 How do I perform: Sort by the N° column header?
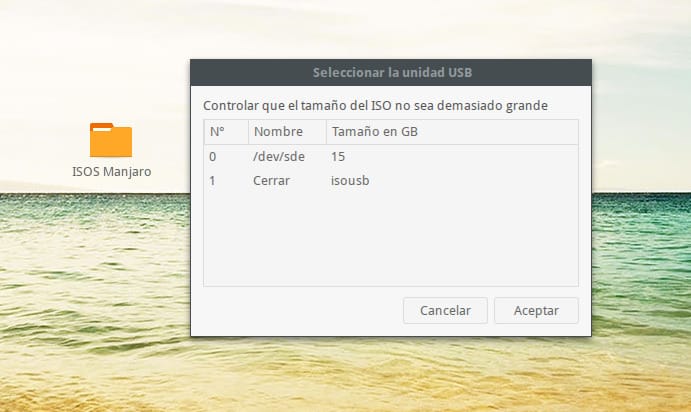click(x=226, y=132)
